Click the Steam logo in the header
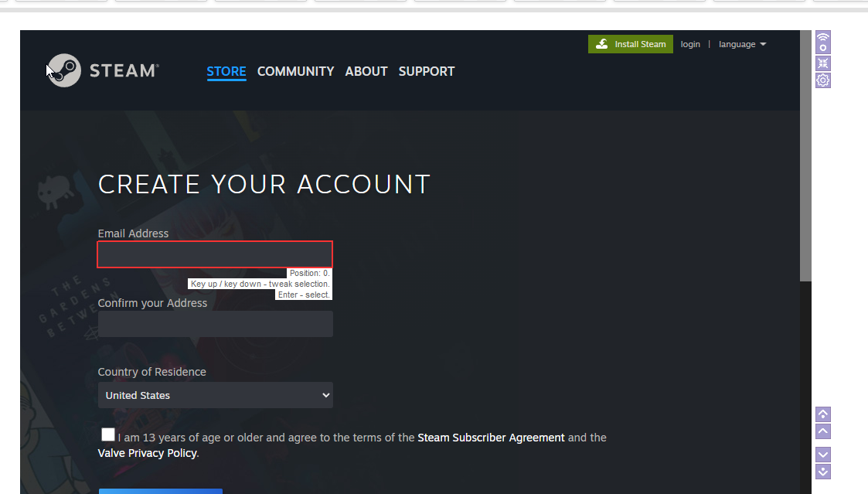The width and height of the screenshot is (868, 494). 102,70
